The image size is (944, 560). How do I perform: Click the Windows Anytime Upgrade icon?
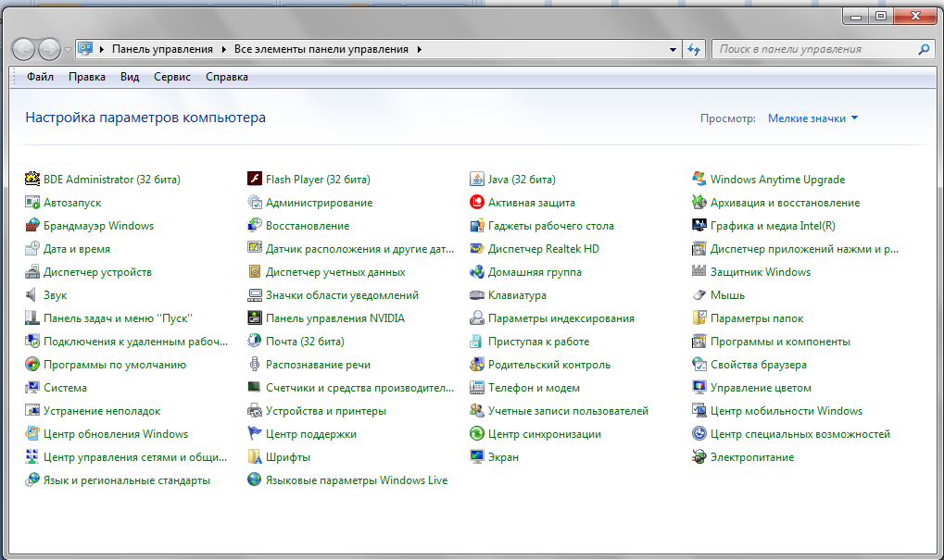click(x=699, y=179)
